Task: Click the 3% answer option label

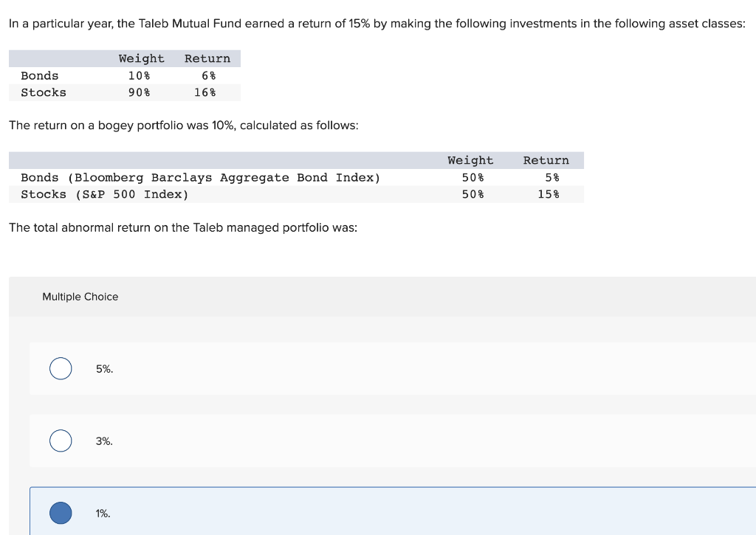Action: point(103,441)
